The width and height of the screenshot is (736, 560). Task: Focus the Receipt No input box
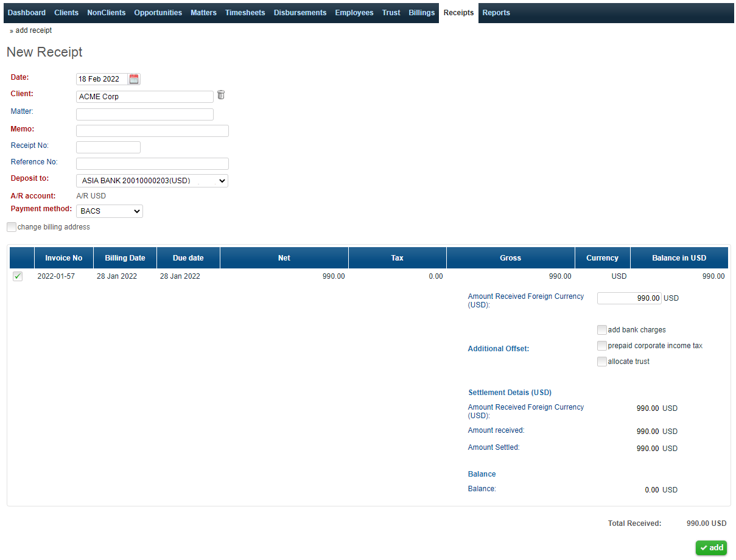click(108, 147)
